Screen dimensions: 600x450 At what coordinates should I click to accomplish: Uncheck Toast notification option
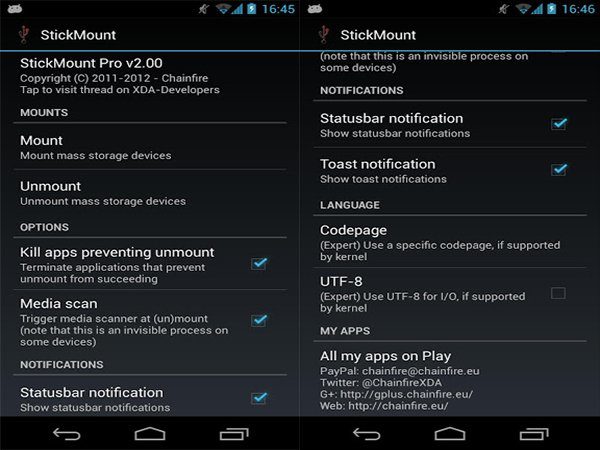click(559, 169)
